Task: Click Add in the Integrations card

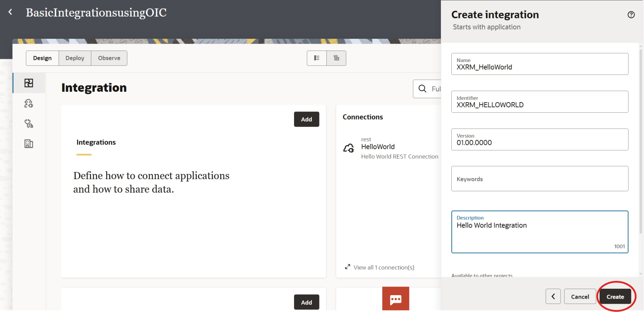Action: 306,119
